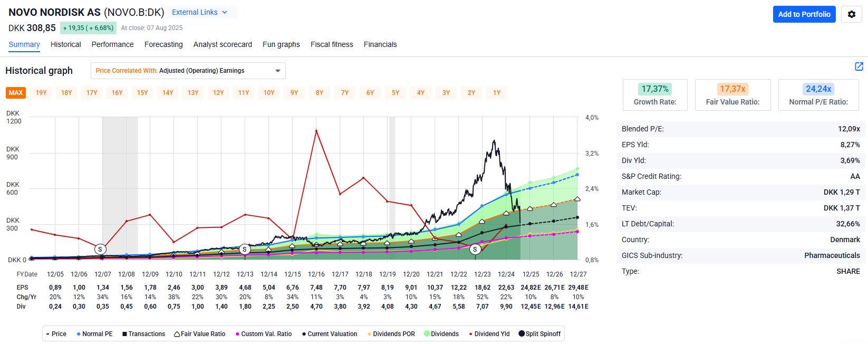The height and width of the screenshot is (344, 868).
Task: Click the split marker near 12/23
Action: click(475, 249)
